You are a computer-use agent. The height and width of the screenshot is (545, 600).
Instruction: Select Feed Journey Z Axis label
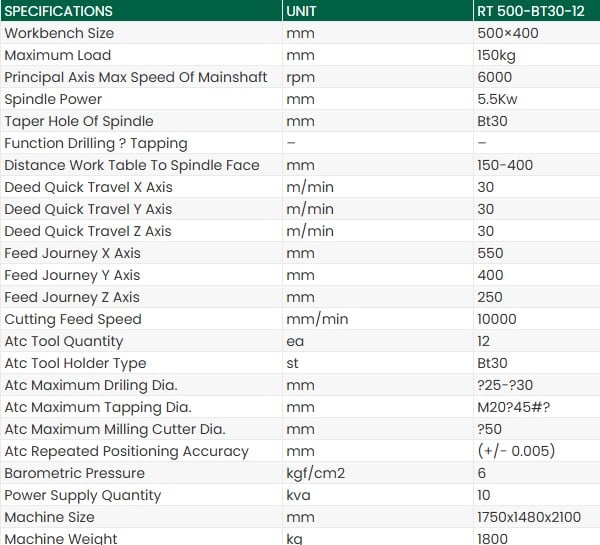(72, 298)
